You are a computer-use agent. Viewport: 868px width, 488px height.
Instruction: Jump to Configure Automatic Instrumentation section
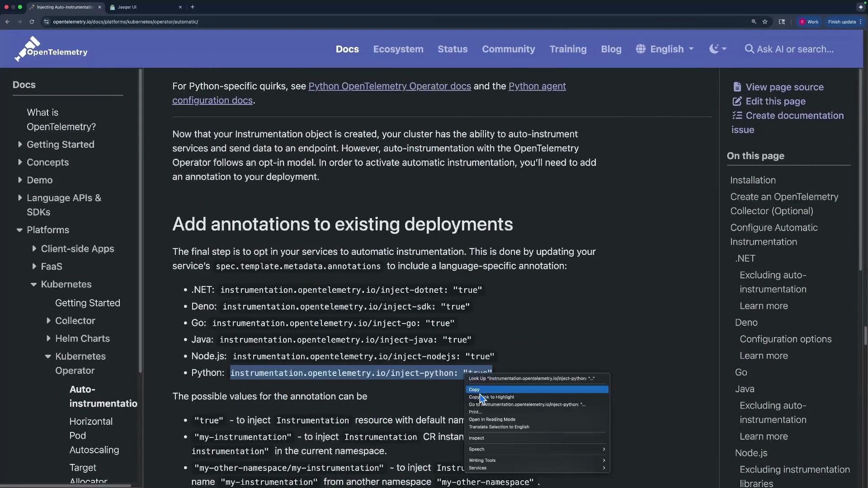point(774,235)
